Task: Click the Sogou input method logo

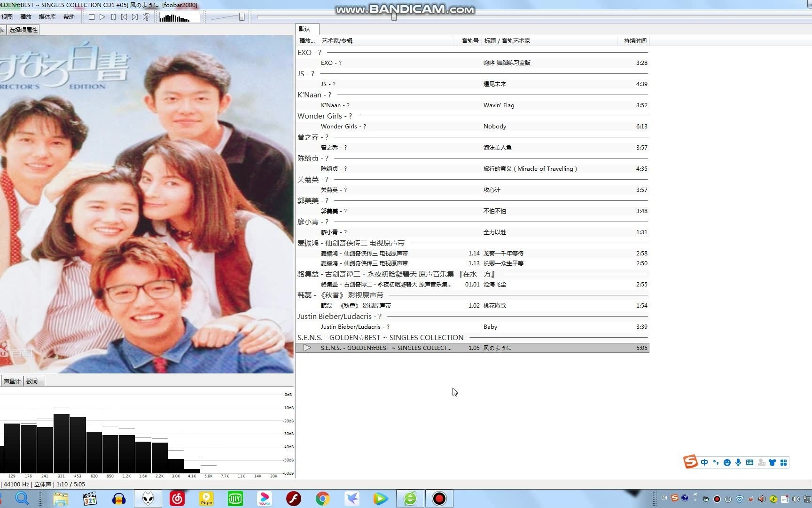Action: tap(690, 462)
